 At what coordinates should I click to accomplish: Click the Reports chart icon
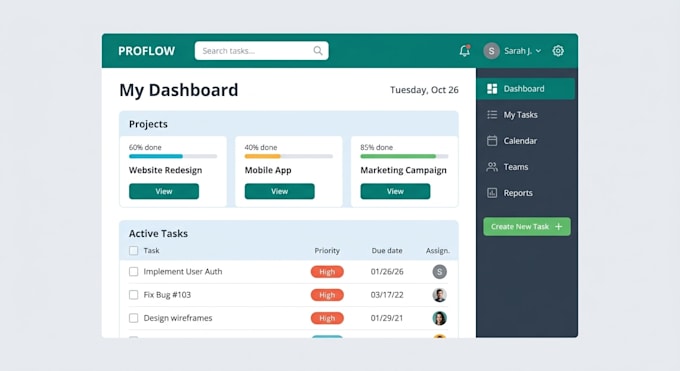click(492, 193)
